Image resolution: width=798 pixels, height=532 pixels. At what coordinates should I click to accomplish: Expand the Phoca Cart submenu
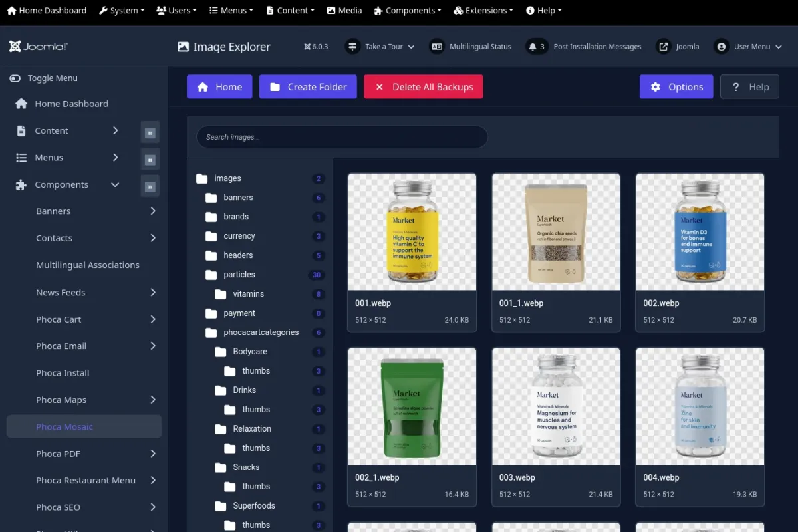click(x=153, y=319)
